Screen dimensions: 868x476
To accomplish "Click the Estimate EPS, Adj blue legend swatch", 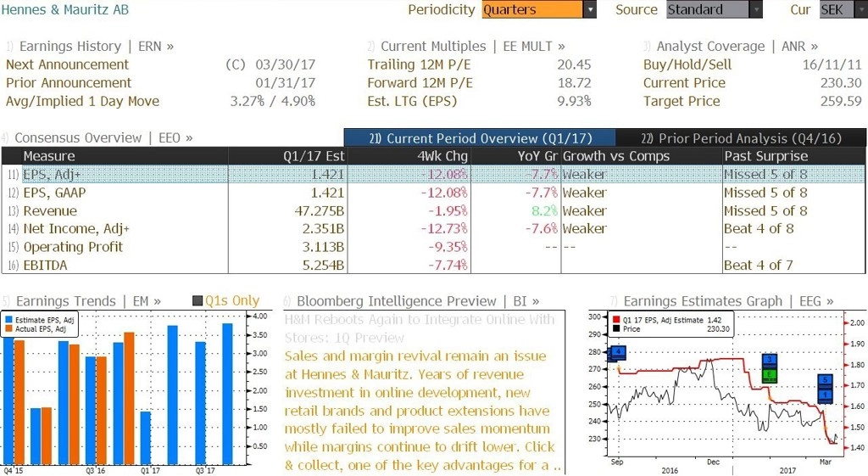I will coord(8,320).
